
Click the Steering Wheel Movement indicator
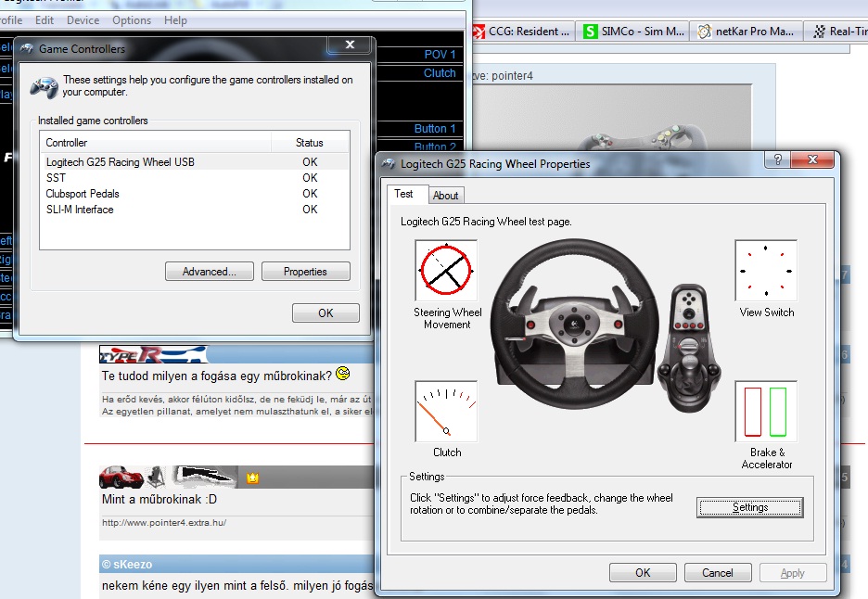446,271
